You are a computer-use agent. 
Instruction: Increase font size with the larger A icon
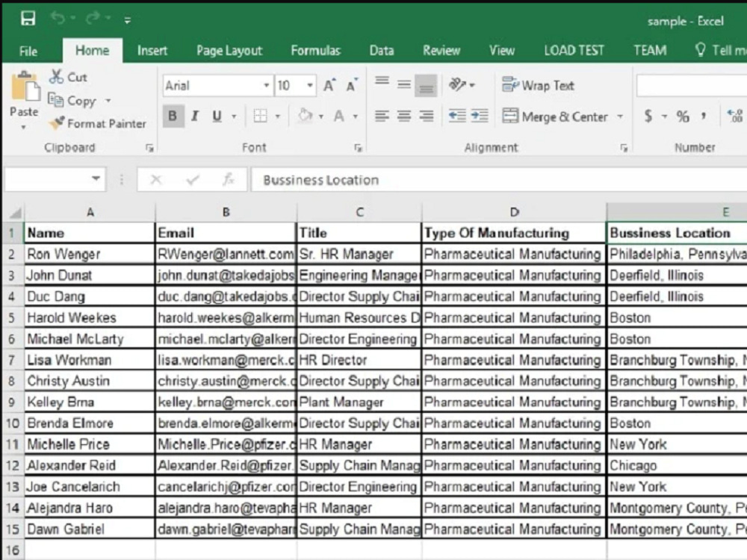(x=329, y=85)
